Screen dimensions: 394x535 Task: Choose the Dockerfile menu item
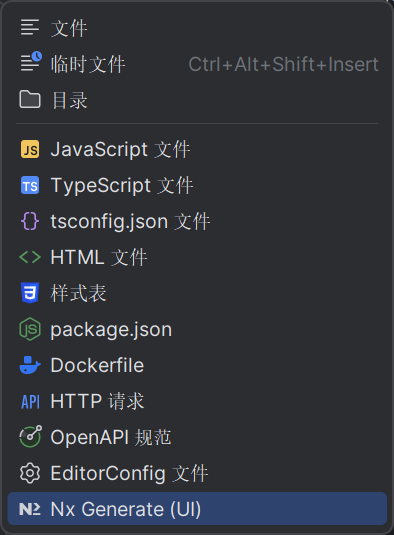197,365
